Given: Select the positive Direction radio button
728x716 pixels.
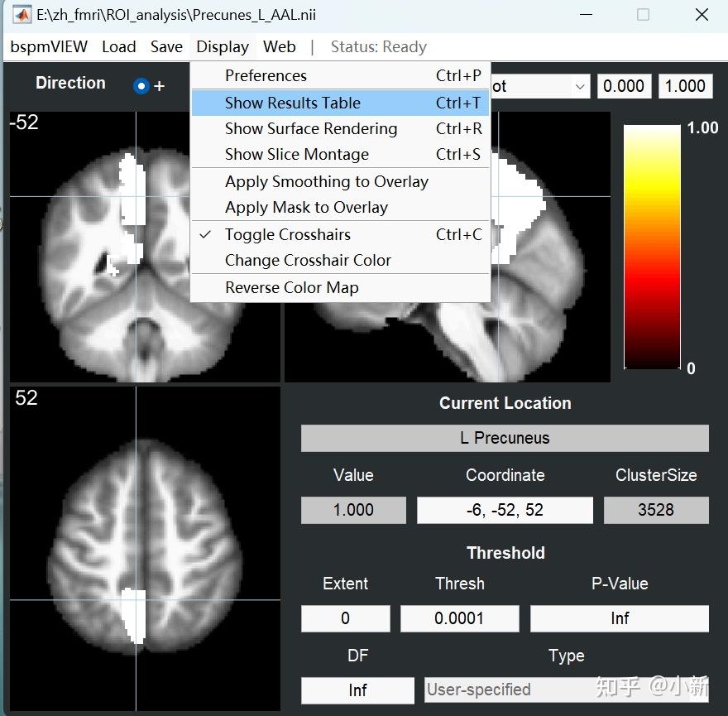Looking at the screenshot, I should pos(141,86).
